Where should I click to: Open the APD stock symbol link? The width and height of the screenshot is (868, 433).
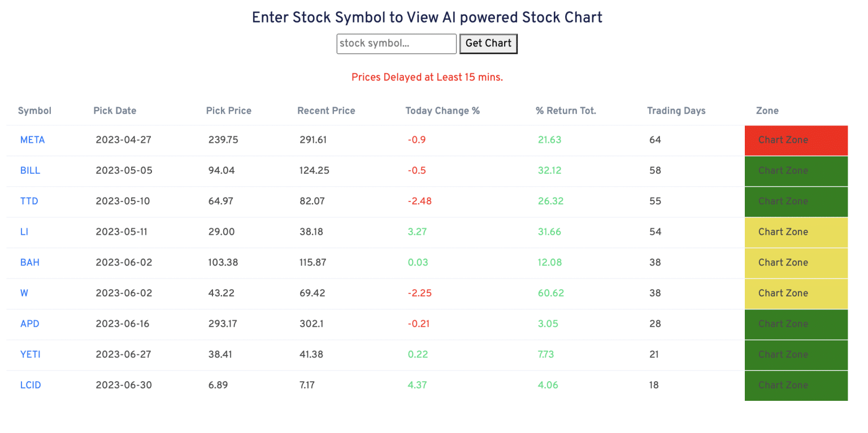click(x=29, y=324)
